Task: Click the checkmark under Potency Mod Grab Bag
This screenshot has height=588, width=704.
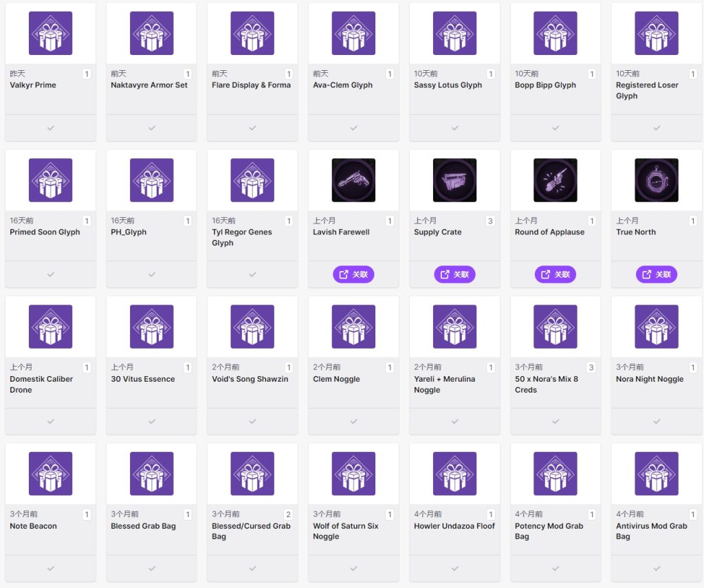Action: point(555,568)
